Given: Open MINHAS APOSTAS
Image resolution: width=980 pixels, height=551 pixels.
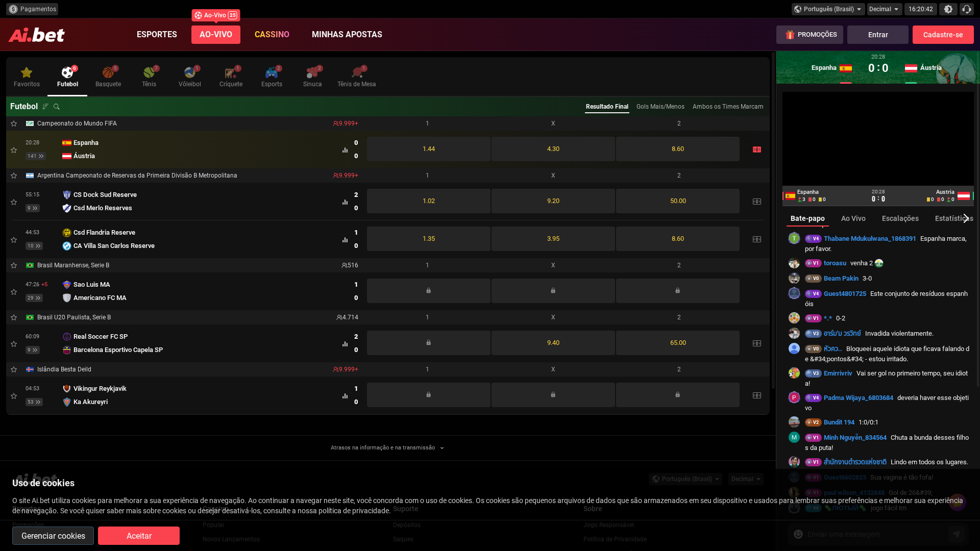Looking at the screenshot, I should [347, 35].
